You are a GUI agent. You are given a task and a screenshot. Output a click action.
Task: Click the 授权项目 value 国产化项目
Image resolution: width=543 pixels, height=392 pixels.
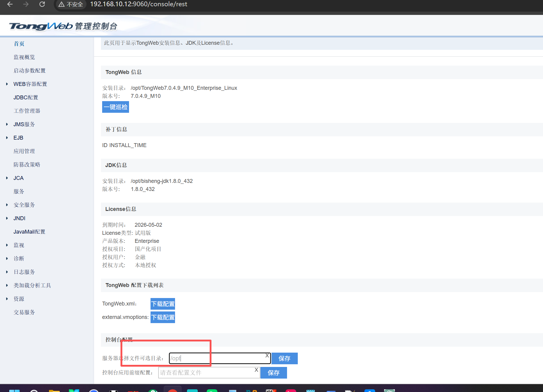click(x=148, y=249)
